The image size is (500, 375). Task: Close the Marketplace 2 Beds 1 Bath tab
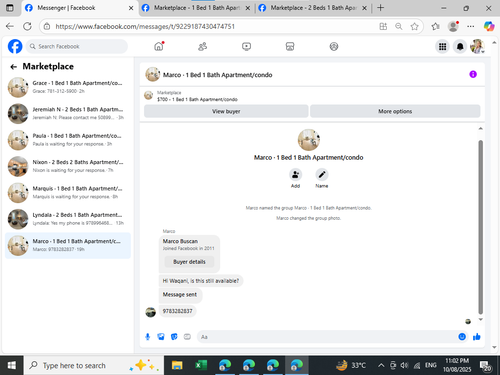click(x=364, y=8)
